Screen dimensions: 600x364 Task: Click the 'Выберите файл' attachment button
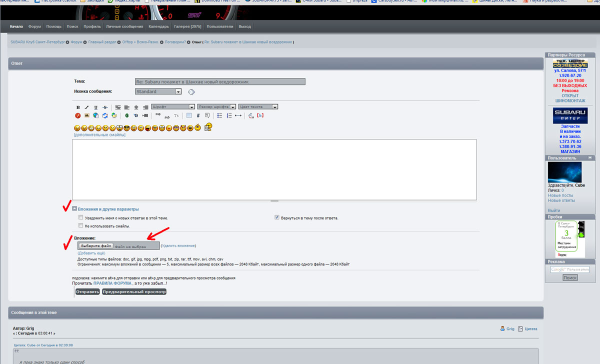coord(95,246)
